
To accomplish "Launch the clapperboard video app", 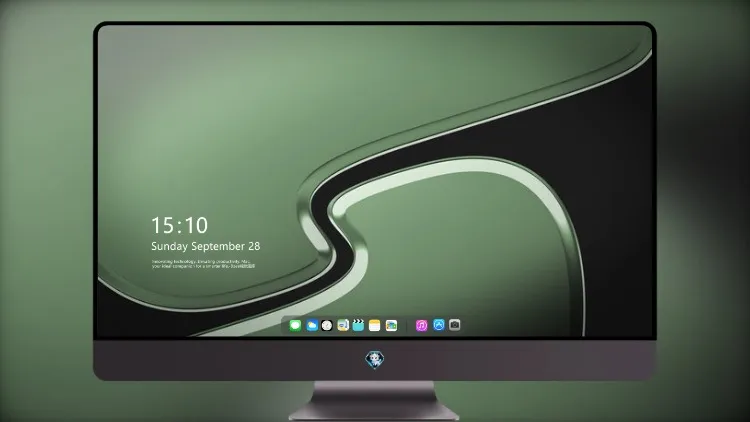I will 358,325.
